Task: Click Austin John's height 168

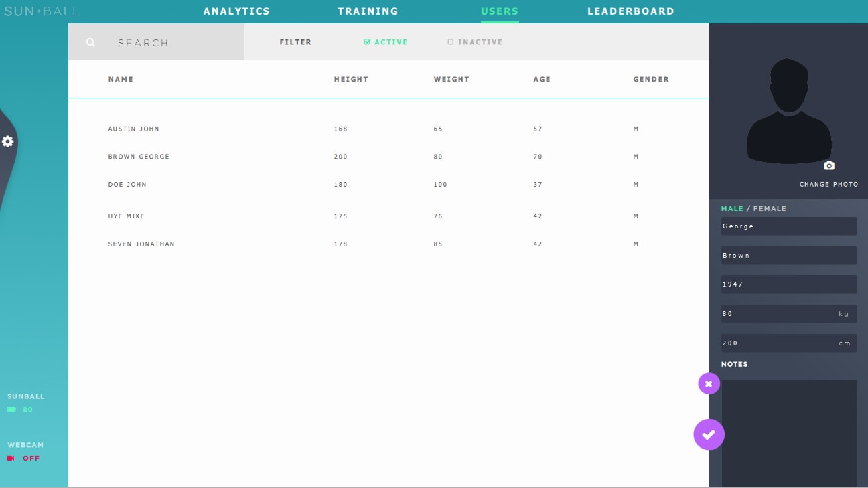Action: 341,129
